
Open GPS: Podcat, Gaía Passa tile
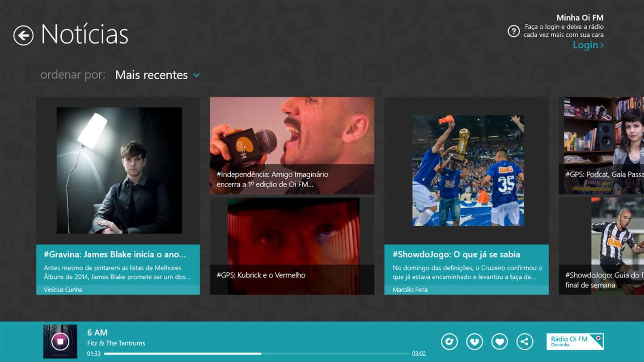tap(601, 146)
